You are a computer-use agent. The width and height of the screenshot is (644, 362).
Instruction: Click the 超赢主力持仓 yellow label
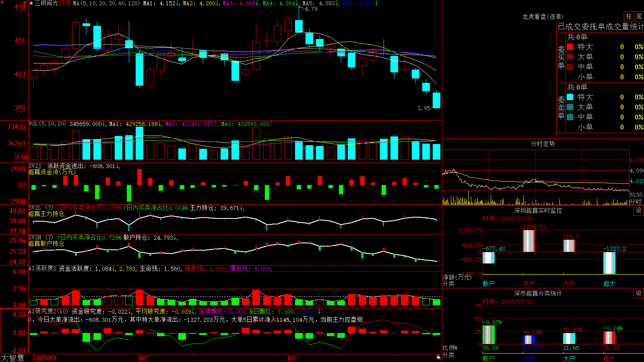click(x=46, y=214)
